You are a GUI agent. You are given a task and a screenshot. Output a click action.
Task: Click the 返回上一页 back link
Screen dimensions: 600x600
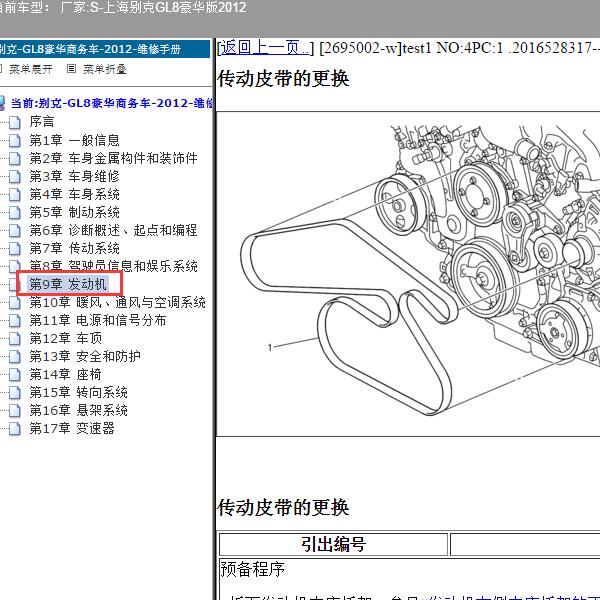click(x=264, y=48)
